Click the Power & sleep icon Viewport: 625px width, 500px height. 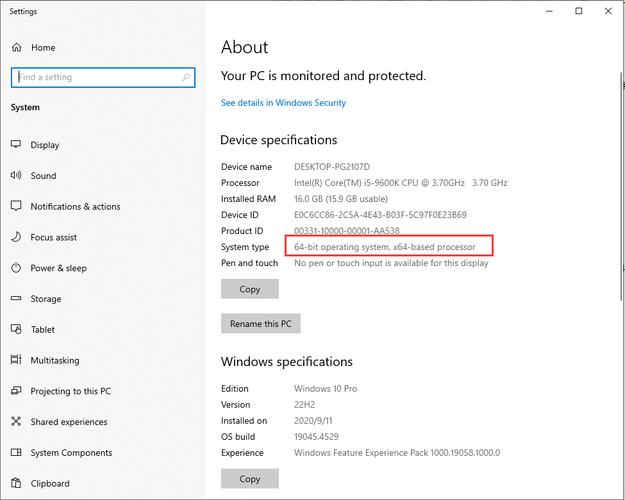pyautogui.click(x=16, y=268)
